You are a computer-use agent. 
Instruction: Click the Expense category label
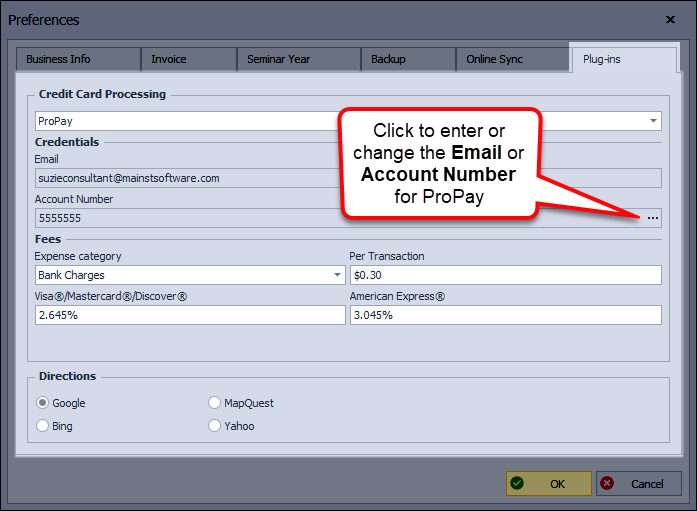coord(78,256)
